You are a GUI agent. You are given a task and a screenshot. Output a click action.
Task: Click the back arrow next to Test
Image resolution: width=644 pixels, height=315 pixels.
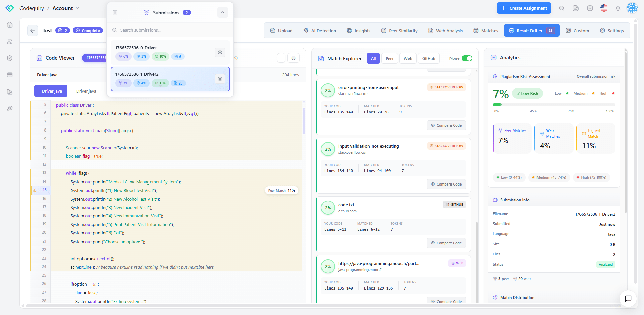coord(33,31)
